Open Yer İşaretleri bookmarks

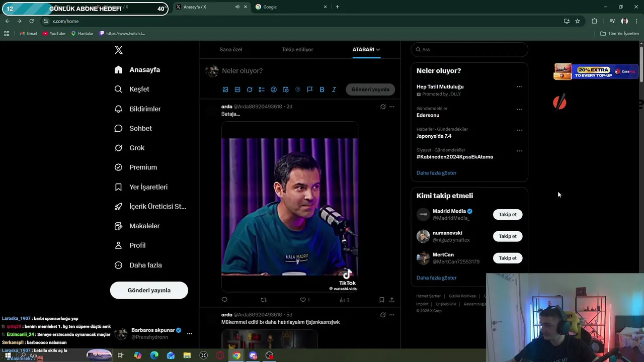pos(141,187)
